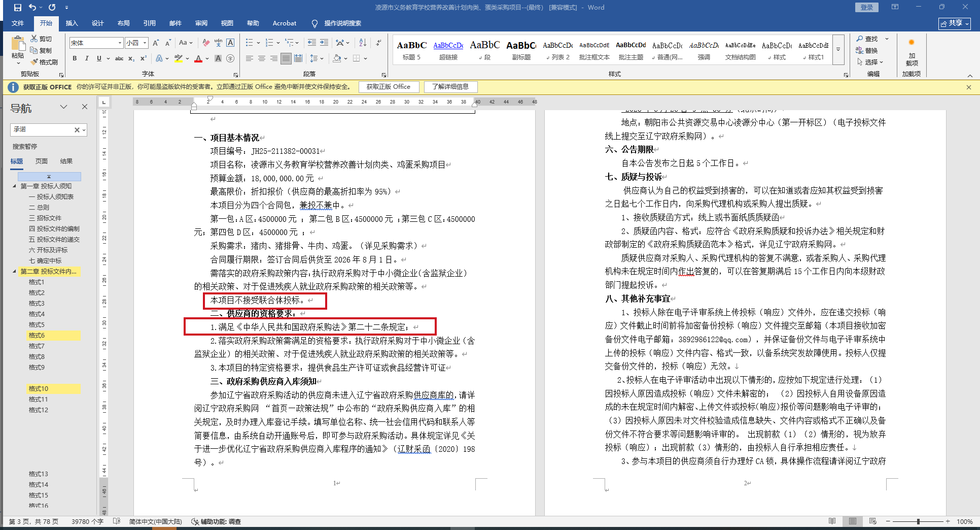Click the Copy (复制) icon

pos(34,50)
